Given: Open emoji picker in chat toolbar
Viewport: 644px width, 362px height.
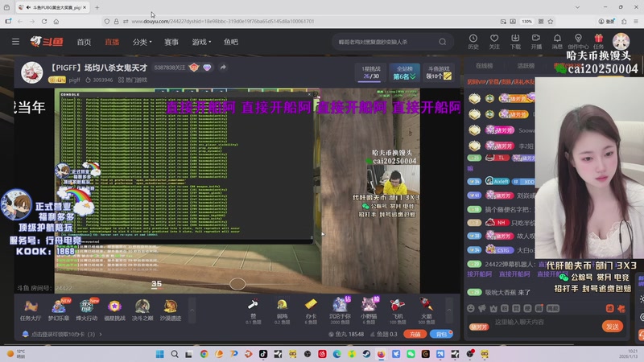Looking at the screenshot, I should click(x=471, y=308).
